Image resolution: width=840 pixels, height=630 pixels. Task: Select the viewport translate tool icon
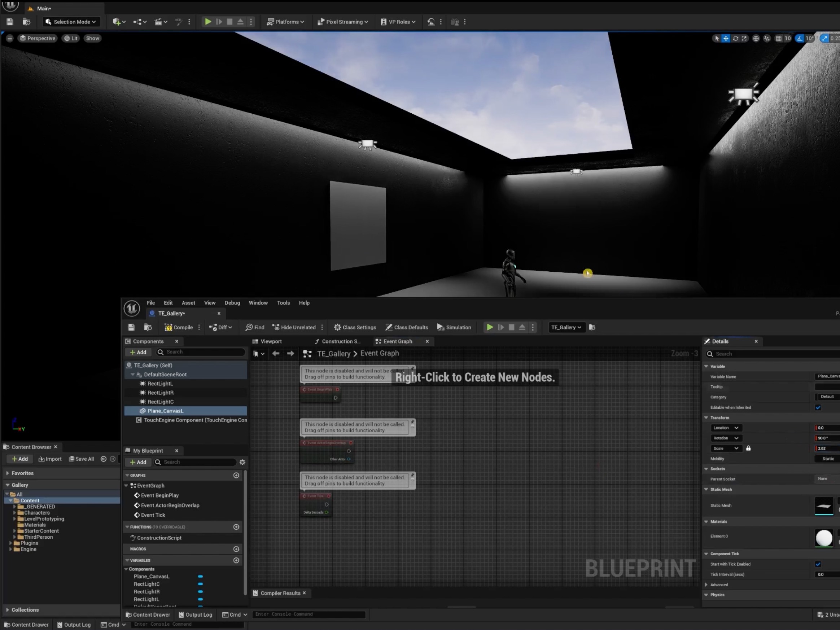click(x=725, y=38)
